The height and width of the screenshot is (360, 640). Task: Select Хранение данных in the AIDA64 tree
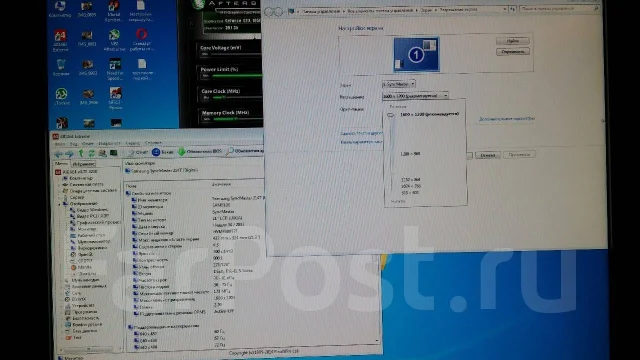pyautogui.click(x=85, y=287)
